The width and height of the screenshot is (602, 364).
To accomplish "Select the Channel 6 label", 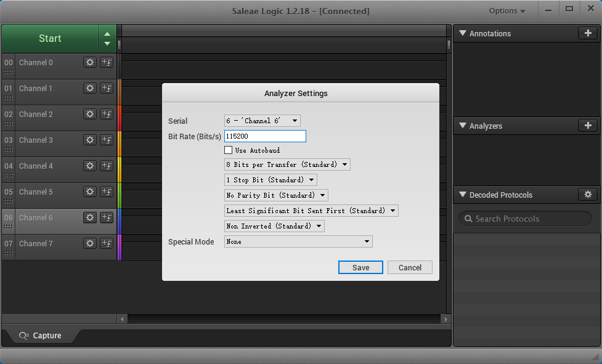I will coord(36,218).
